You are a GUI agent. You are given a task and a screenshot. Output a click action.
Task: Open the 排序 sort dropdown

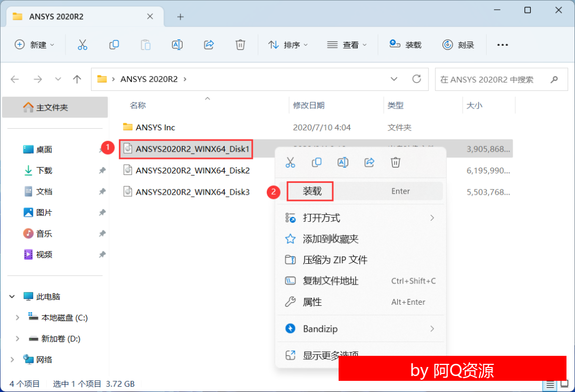click(x=288, y=45)
